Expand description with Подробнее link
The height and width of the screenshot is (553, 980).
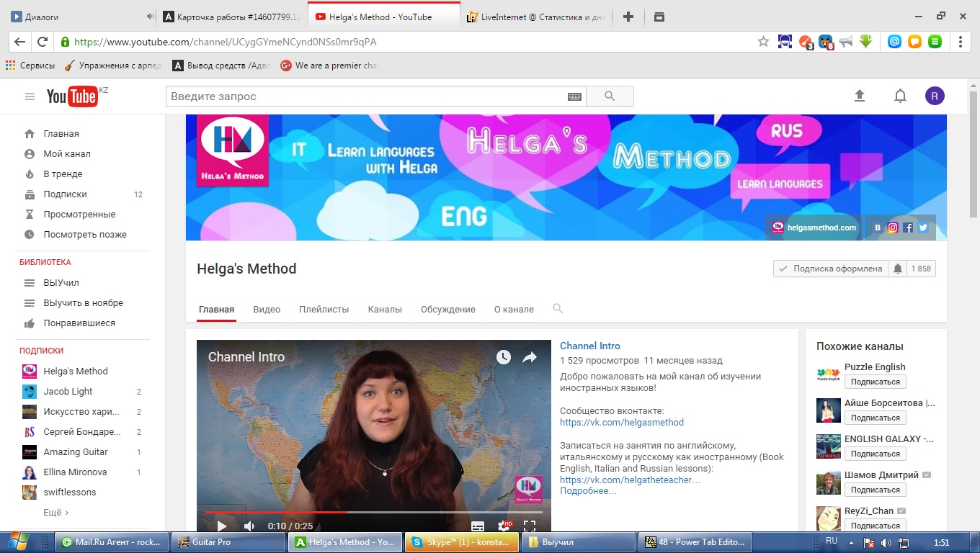[588, 491]
